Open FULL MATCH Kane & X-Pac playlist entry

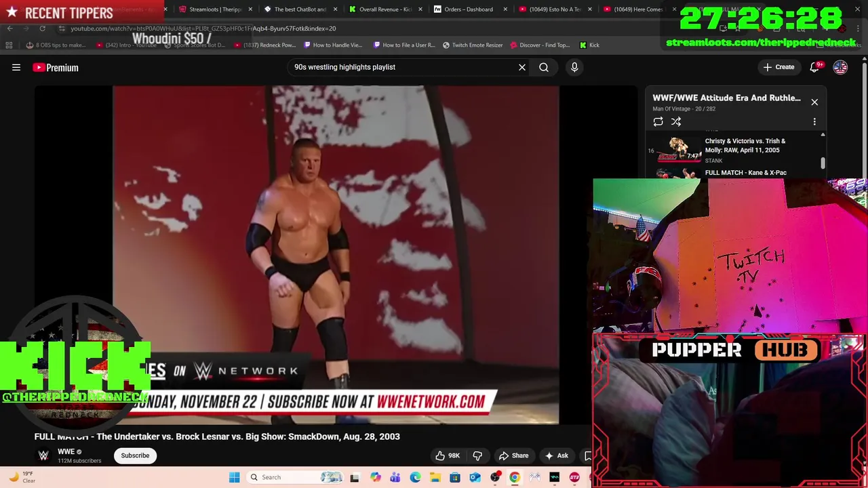tap(736, 173)
